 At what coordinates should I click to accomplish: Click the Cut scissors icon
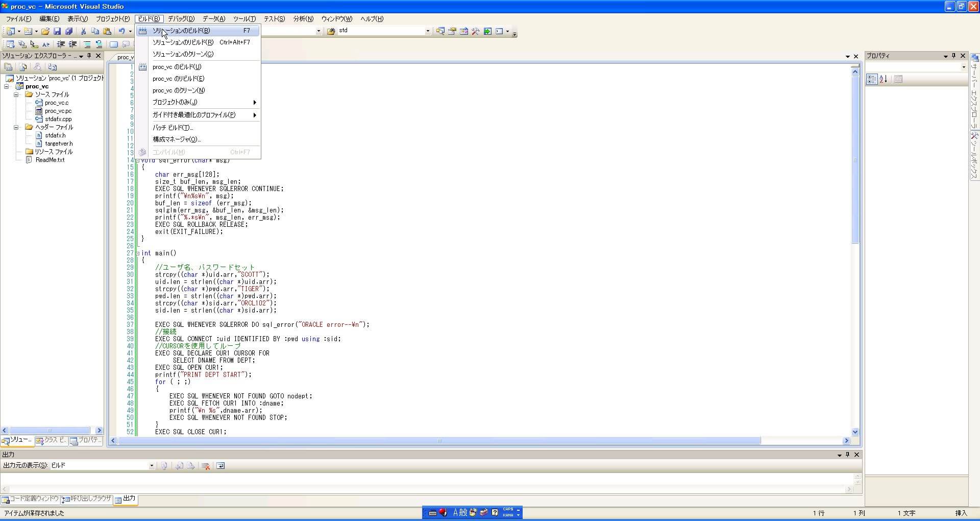click(x=83, y=31)
